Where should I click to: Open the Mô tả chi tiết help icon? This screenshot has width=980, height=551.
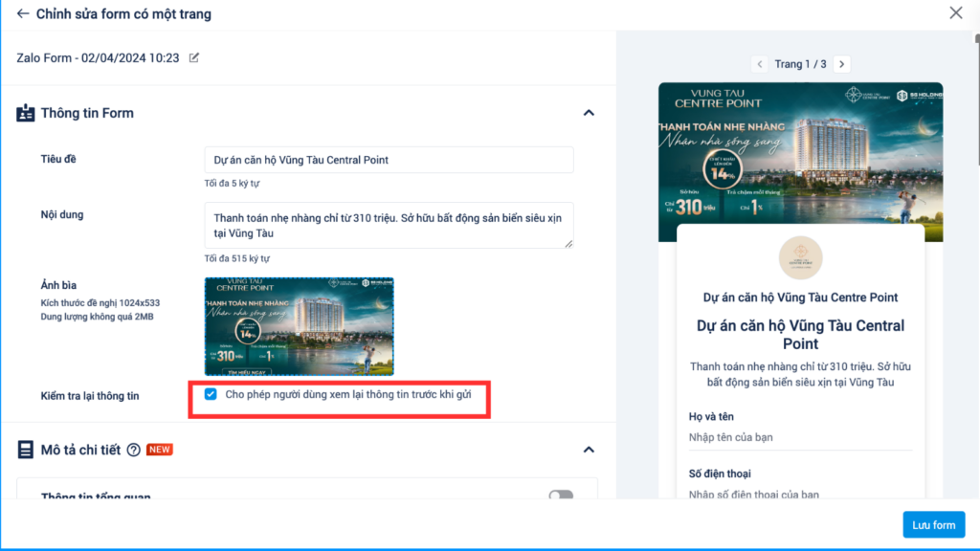point(133,450)
